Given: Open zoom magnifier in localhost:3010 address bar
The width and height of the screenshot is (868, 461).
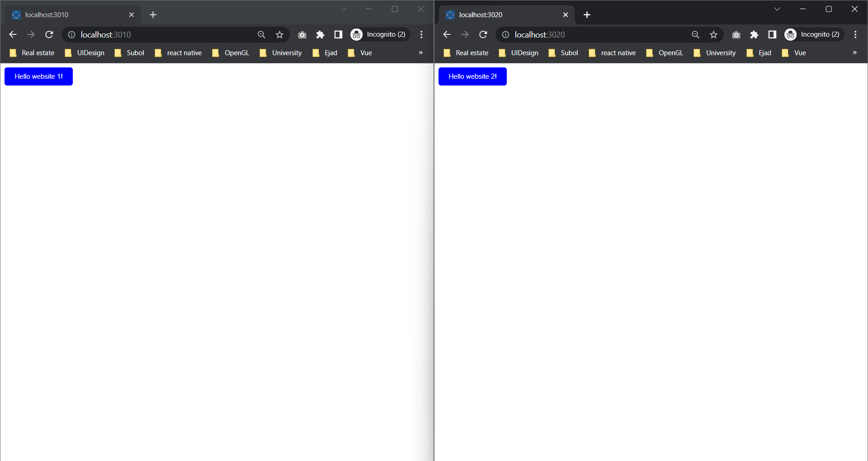Looking at the screenshot, I should [x=261, y=34].
